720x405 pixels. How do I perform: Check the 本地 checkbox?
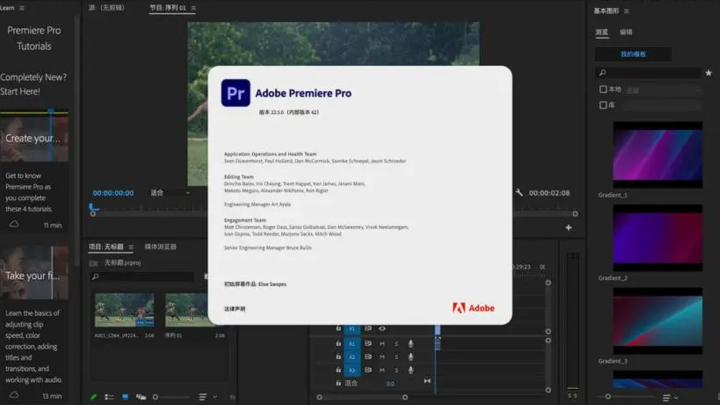(603, 90)
